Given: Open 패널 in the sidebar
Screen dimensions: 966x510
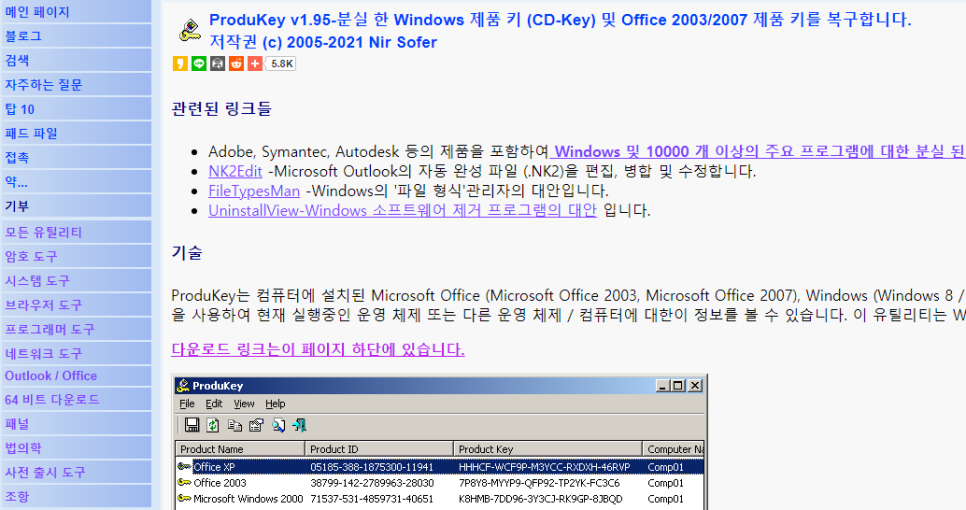Looking at the screenshot, I should click(x=75, y=424).
